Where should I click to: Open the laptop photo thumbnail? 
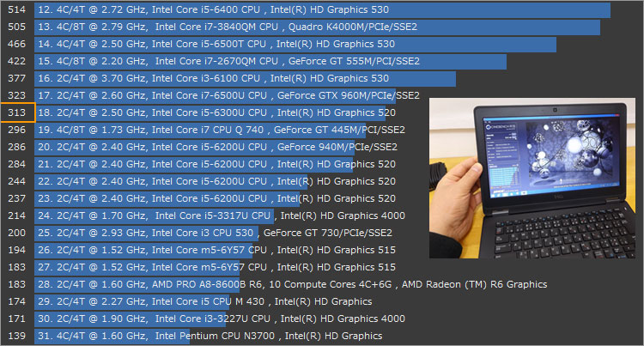click(x=532, y=179)
